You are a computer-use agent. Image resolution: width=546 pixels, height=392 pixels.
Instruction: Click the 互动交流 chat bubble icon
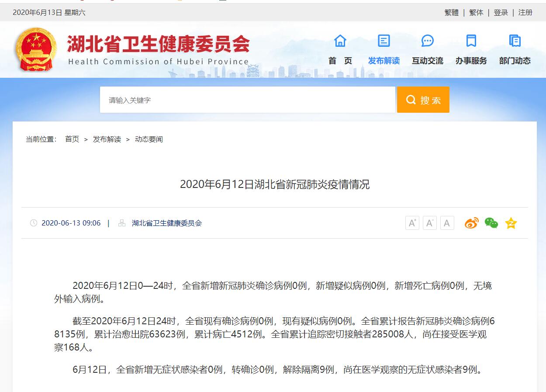427,41
